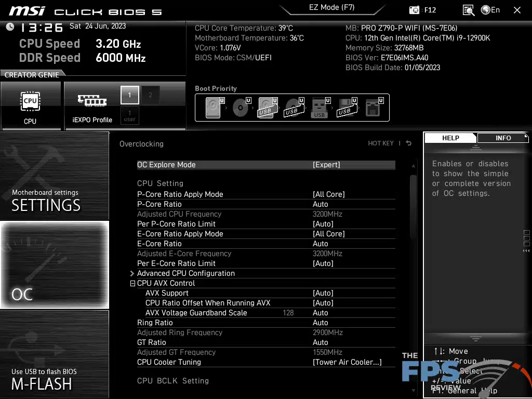This screenshot has width=532, height=399.
Task: Open the M-FLASH BIOS flashing section
Action: [x=54, y=354]
